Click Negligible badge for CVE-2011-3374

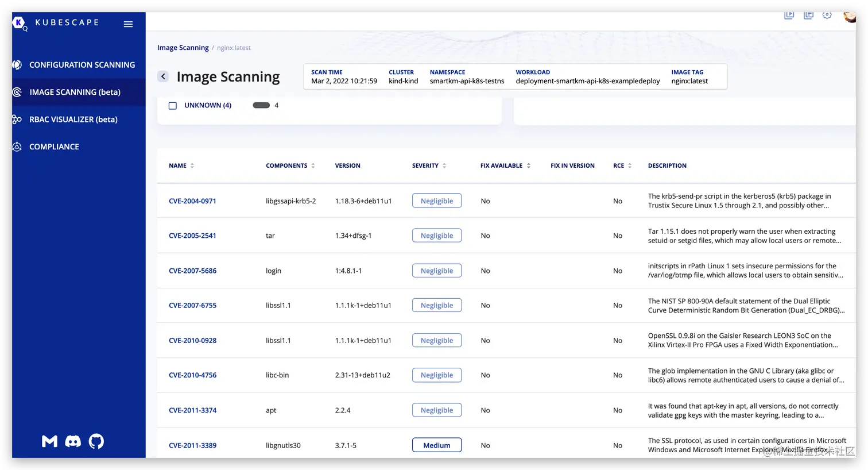(437, 410)
